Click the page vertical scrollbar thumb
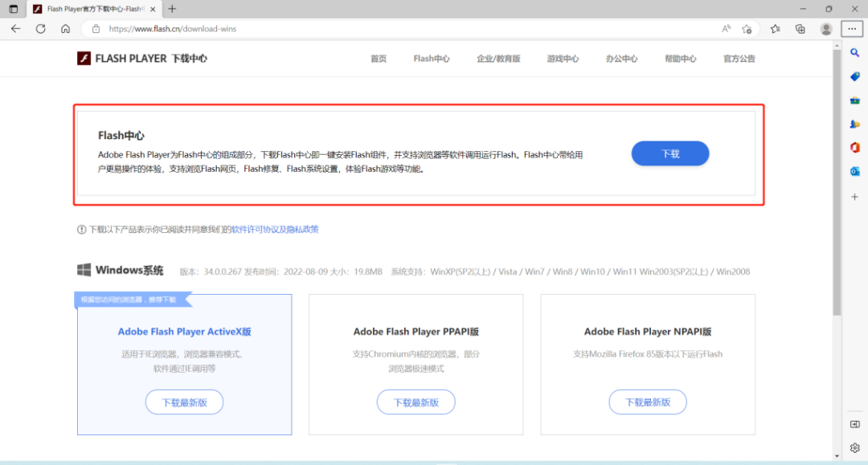 837,182
